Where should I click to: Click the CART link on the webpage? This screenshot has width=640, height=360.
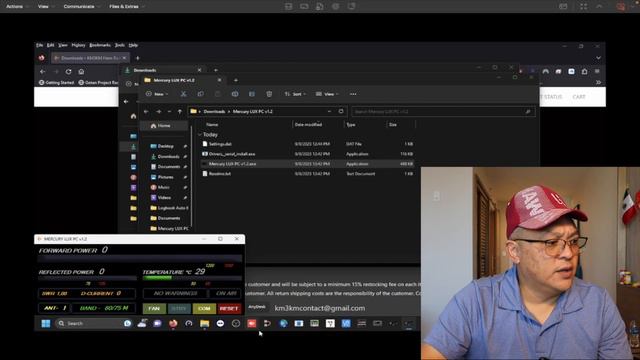[579, 97]
